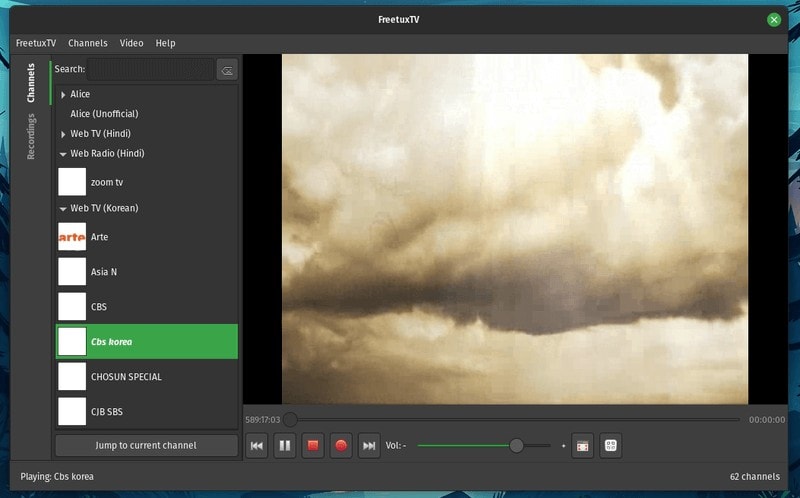The width and height of the screenshot is (800, 498).
Task: Select the CJB SBS channel name
Action: coord(107,412)
